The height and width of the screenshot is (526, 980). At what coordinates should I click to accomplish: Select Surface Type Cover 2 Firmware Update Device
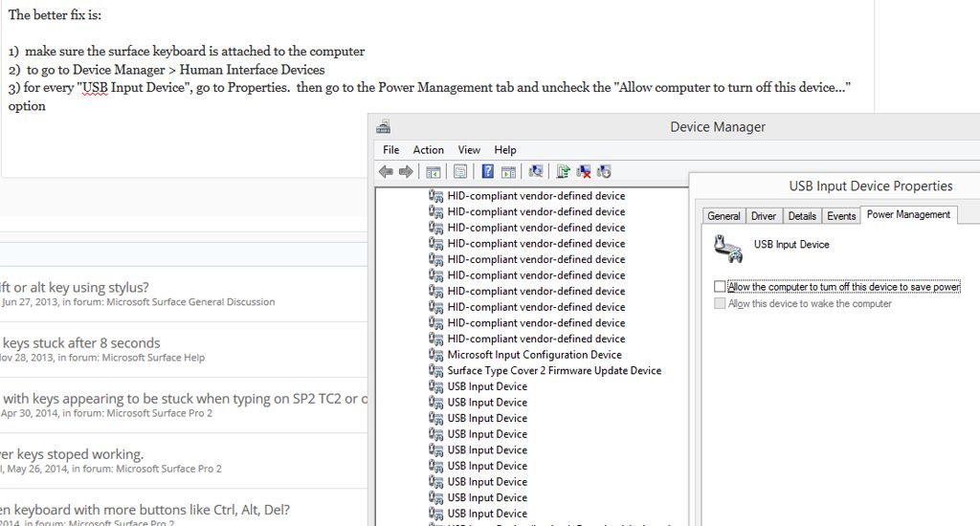554,370
